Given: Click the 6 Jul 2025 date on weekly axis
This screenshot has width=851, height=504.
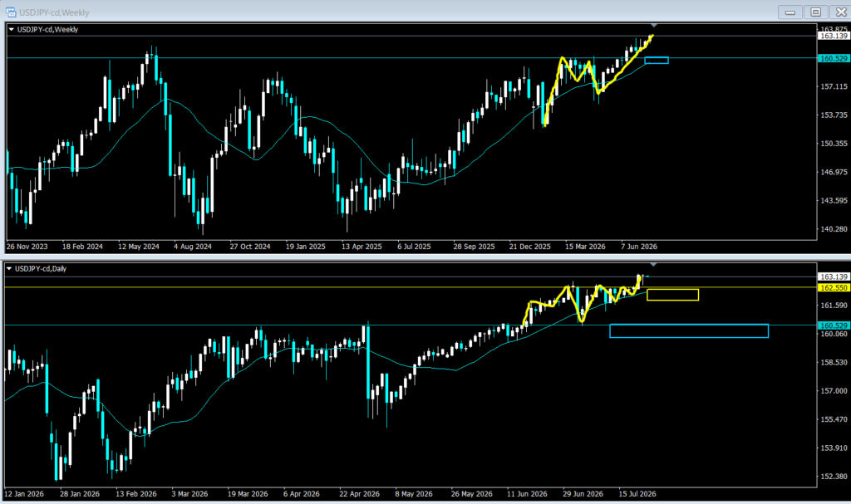Looking at the screenshot, I should pyautogui.click(x=414, y=247).
